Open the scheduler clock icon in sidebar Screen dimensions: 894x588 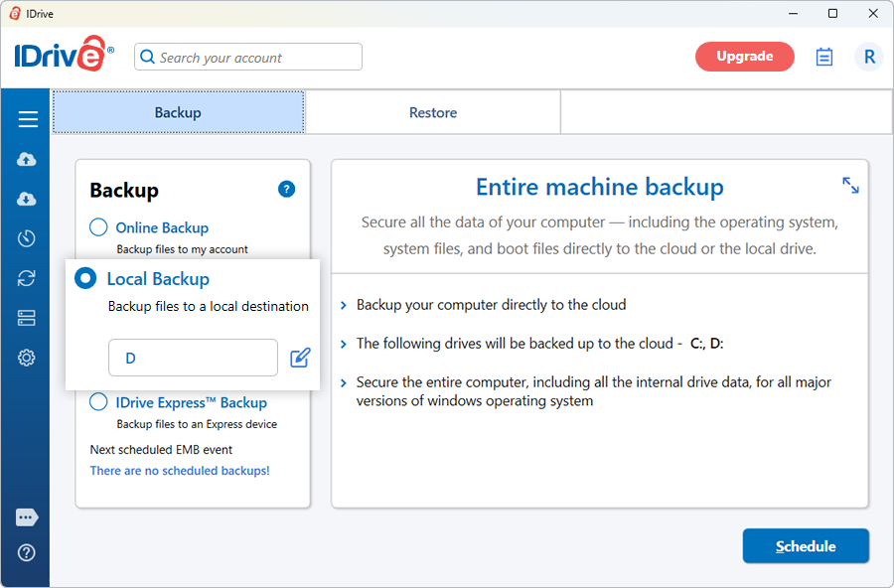[x=26, y=238]
